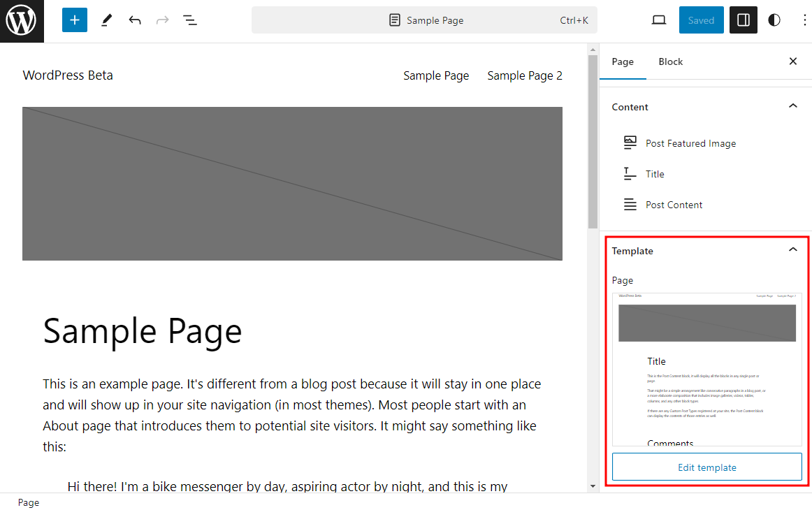Toggle the Settings sidebar panel
This screenshot has height=510, width=812.
[x=744, y=20]
